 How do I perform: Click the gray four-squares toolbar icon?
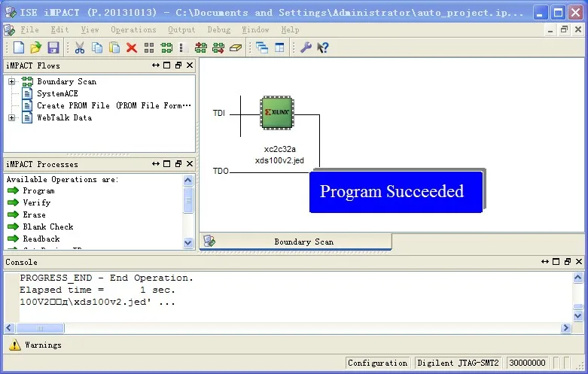[149, 47]
